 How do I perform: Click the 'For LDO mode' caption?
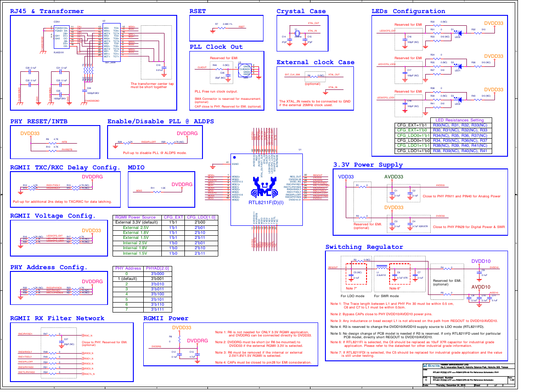tap(352, 296)
